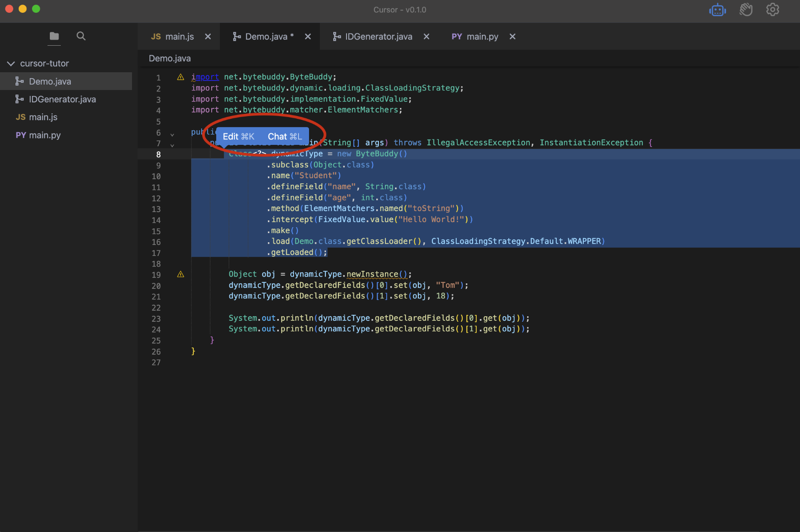The width and height of the screenshot is (800, 532).
Task: Click WRAPPER on line 16
Action: tap(584, 241)
